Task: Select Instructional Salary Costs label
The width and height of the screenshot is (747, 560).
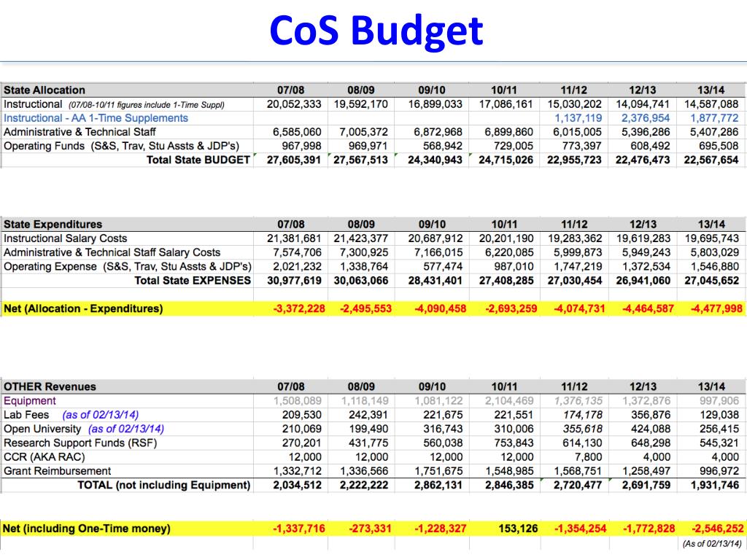Action: point(65,238)
